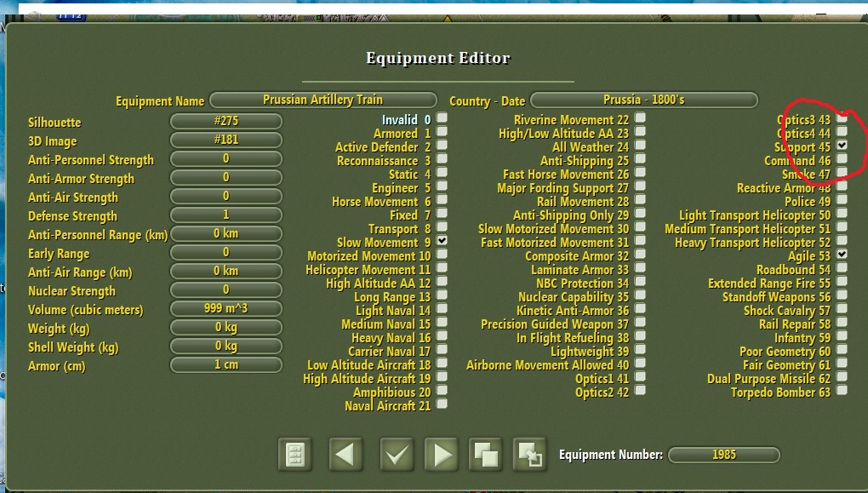Go to previous equipment with left arrow
The width and height of the screenshot is (868, 493).
tap(345, 454)
